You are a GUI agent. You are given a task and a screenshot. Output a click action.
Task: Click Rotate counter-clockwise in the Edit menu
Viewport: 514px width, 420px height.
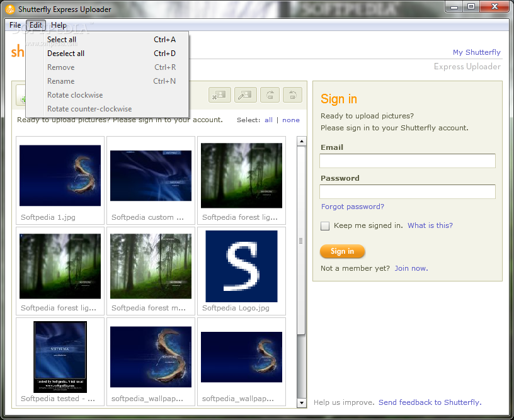[107, 109]
